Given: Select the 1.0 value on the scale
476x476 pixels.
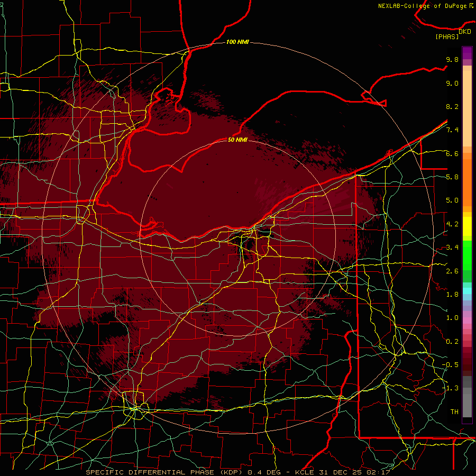Looking at the screenshot, I should click(x=452, y=318).
